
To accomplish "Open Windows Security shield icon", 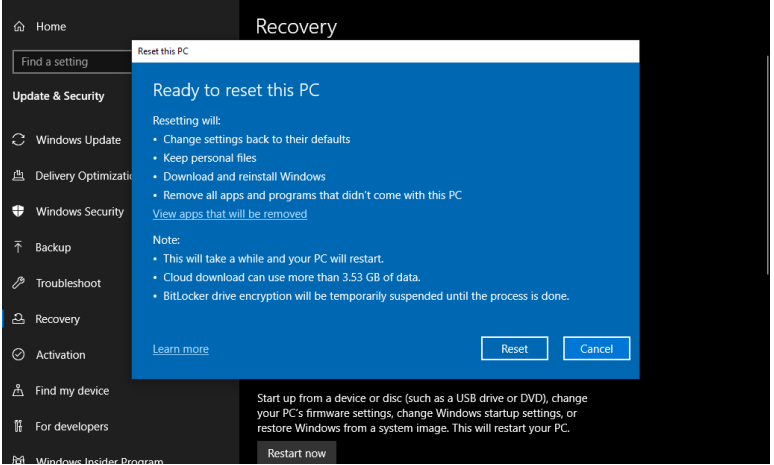I will (x=18, y=211).
